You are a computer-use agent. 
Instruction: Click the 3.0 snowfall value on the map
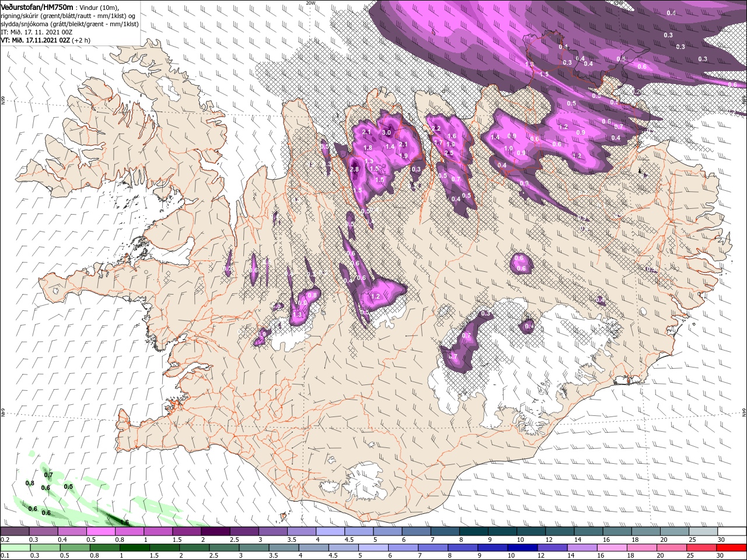point(386,132)
